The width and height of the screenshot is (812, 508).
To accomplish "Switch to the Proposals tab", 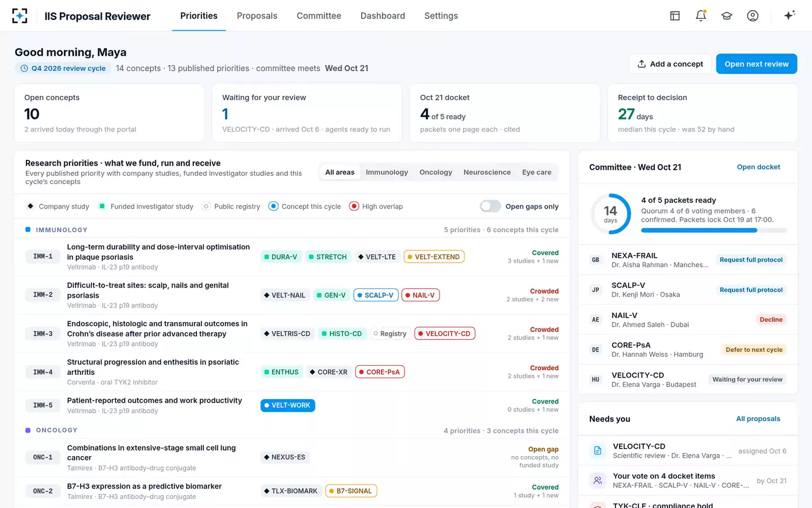I will pos(257,16).
